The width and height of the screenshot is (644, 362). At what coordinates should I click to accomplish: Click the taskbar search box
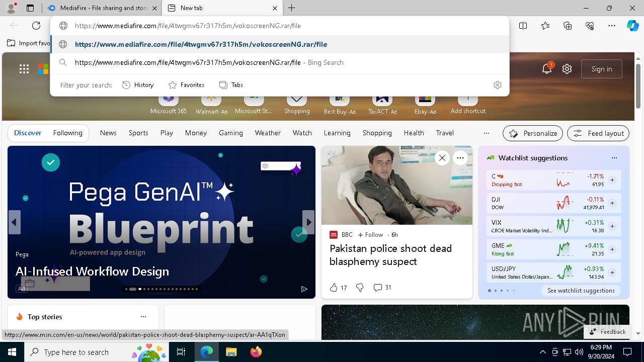coord(97,352)
